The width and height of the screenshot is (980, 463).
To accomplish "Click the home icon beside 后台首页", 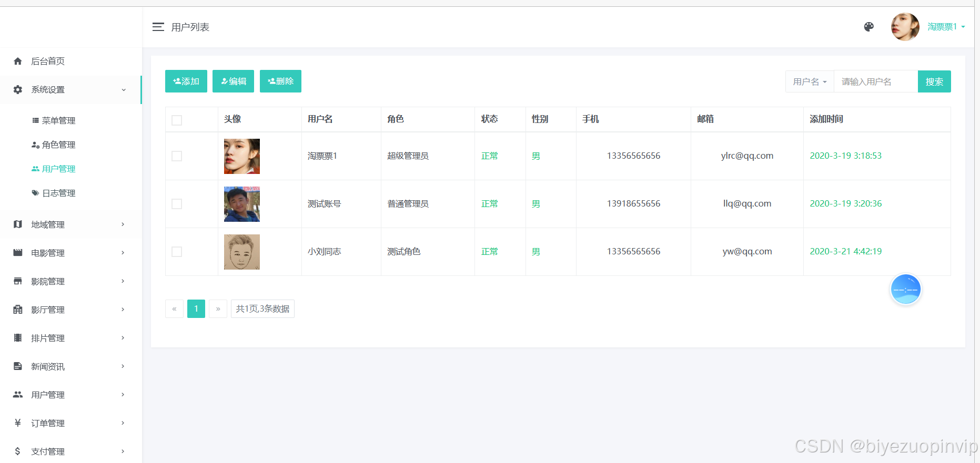I will click(18, 61).
